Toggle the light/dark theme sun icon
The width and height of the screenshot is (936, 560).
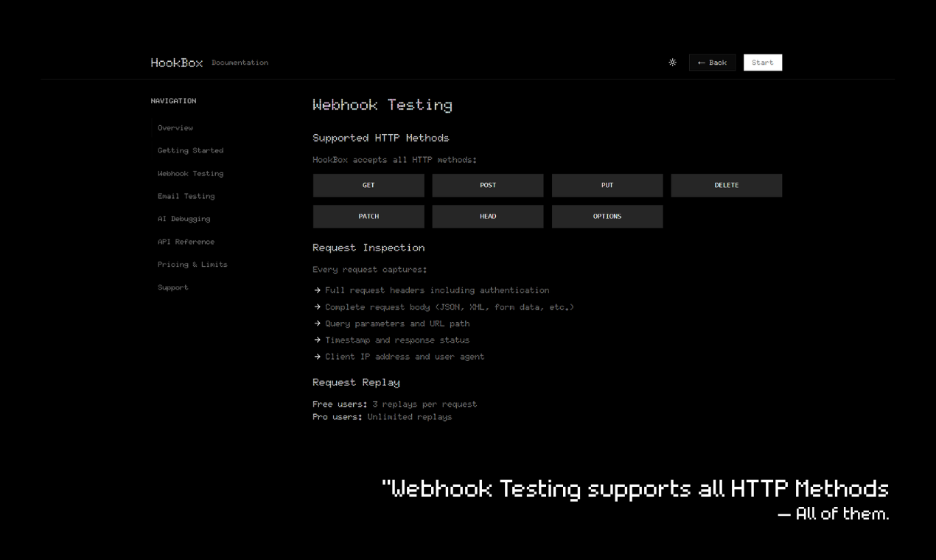[672, 63]
